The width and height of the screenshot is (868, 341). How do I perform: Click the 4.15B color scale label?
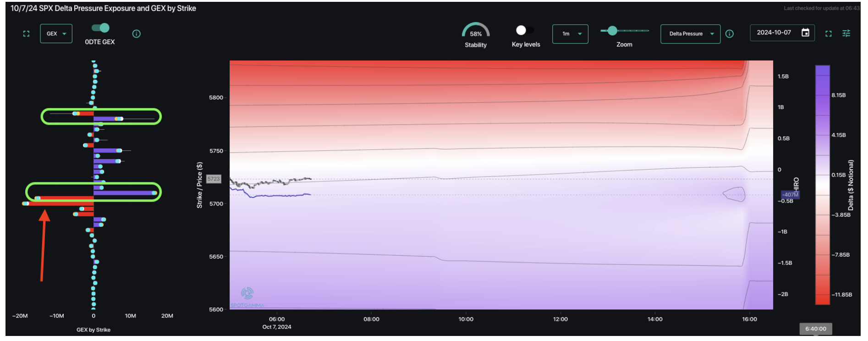(839, 135)
